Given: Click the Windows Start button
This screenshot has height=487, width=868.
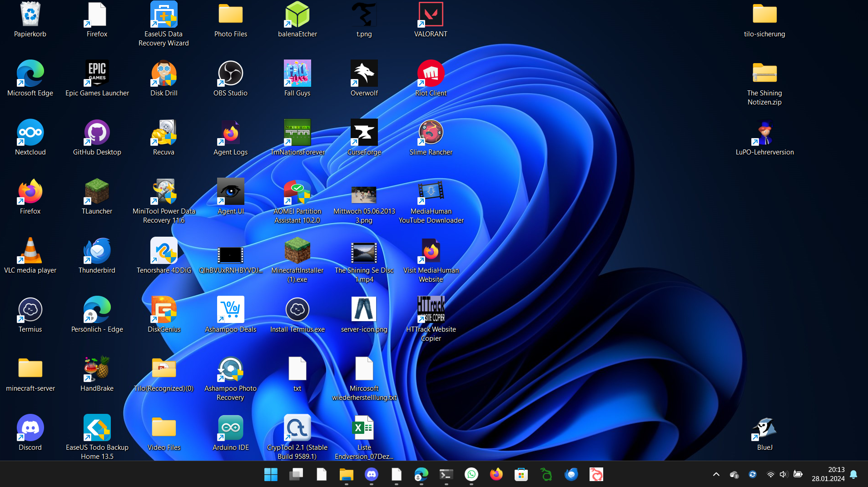Looking at the screenshot, I should [x=271, y=474].
